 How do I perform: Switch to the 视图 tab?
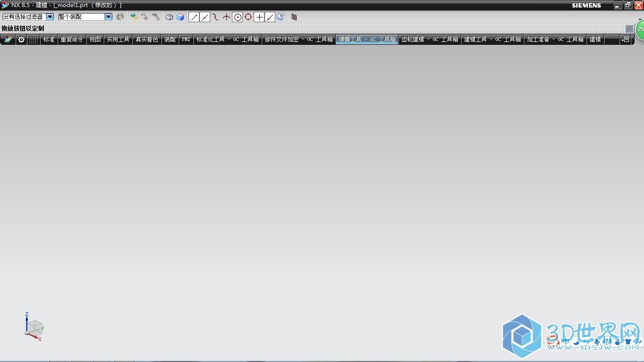pos(95,40)
